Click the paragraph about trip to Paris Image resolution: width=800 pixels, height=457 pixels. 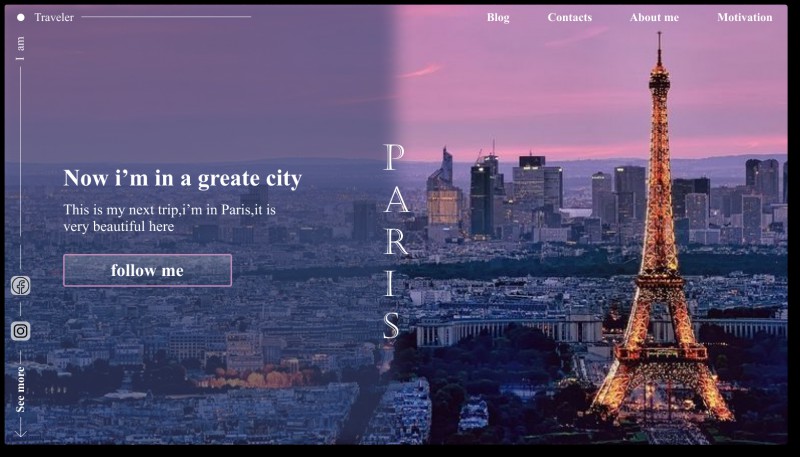169,218
